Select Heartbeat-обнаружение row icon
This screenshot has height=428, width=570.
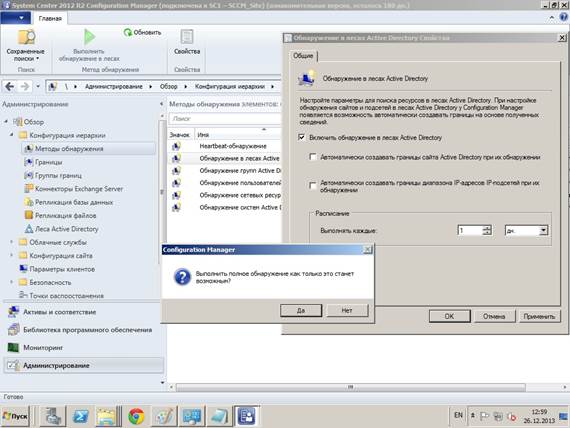pos(176,146)
